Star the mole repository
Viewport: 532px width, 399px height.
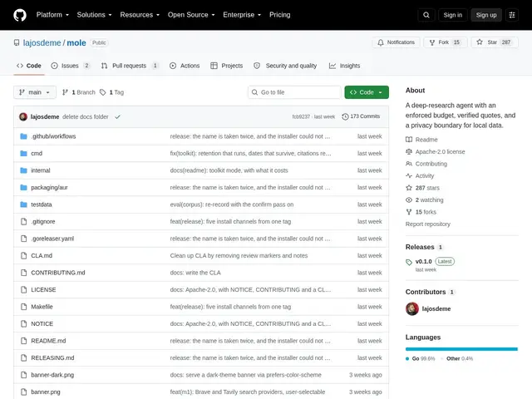(x=495, y=42)
